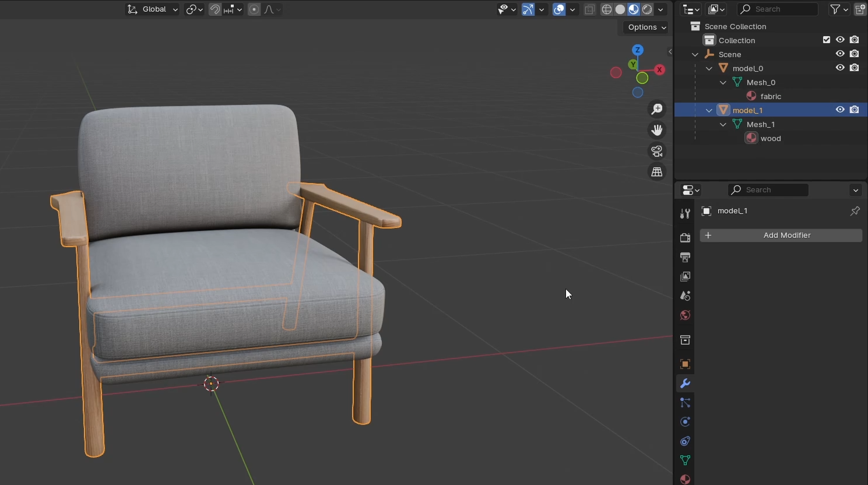Click the model_1 object icon
Image resolution: width=868 pixels, height=485 pixels.
[x=723, y=110]
